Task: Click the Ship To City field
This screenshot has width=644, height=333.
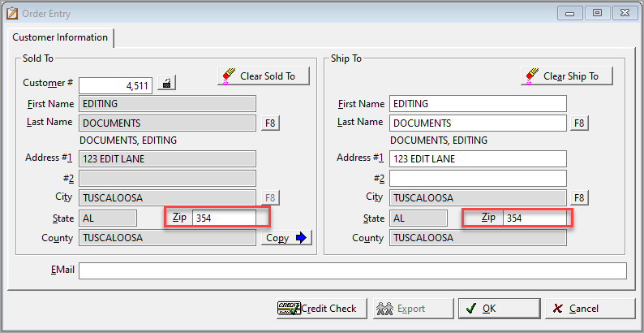Action: [478, 197]
